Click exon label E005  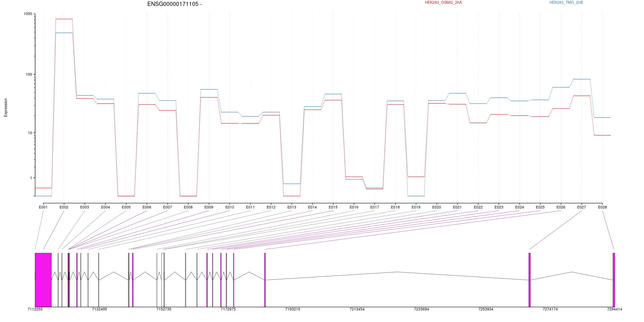(x=126, y=207)
